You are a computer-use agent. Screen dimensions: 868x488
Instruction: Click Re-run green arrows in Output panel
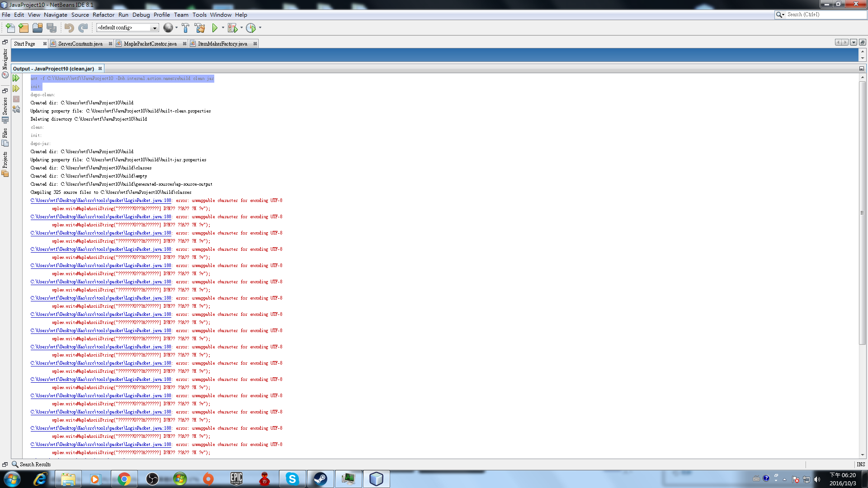coord(16,78)
